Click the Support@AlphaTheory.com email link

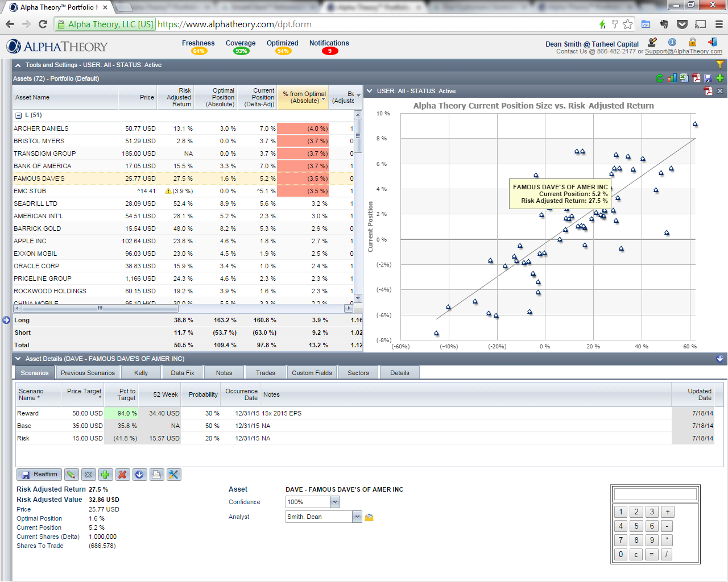click(683, 52)
